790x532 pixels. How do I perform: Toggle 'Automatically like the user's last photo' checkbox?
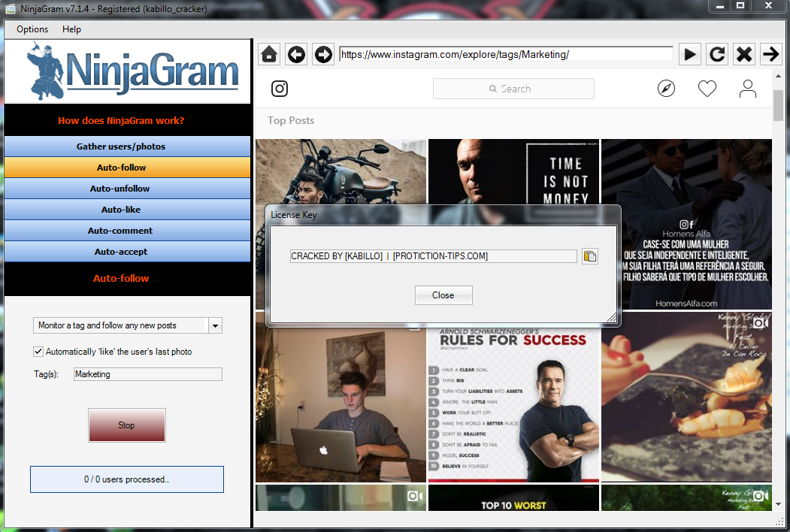[x=38, y=352]
